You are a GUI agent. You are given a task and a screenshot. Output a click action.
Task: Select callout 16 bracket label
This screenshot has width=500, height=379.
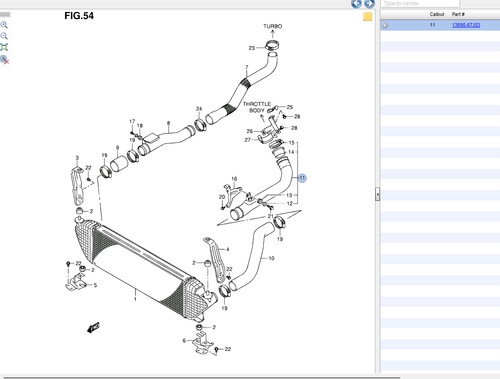click(234, 179)
